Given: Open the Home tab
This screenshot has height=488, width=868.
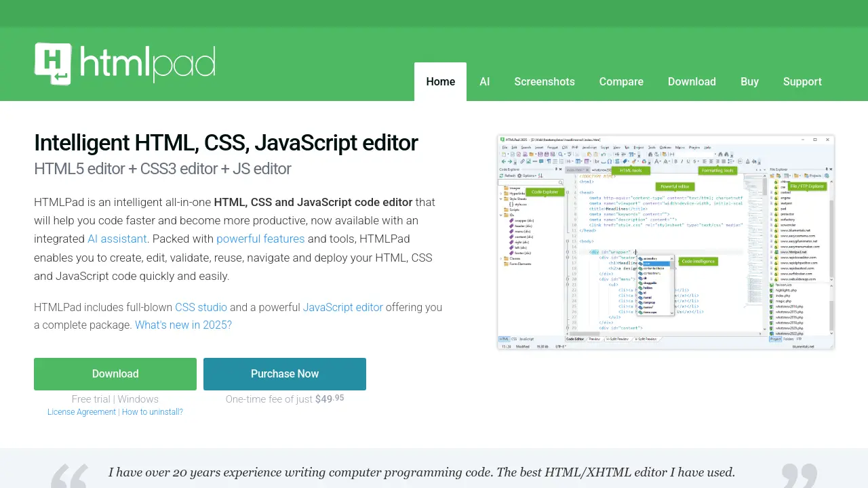Looking at the screenshot, I should click(440, 81).
